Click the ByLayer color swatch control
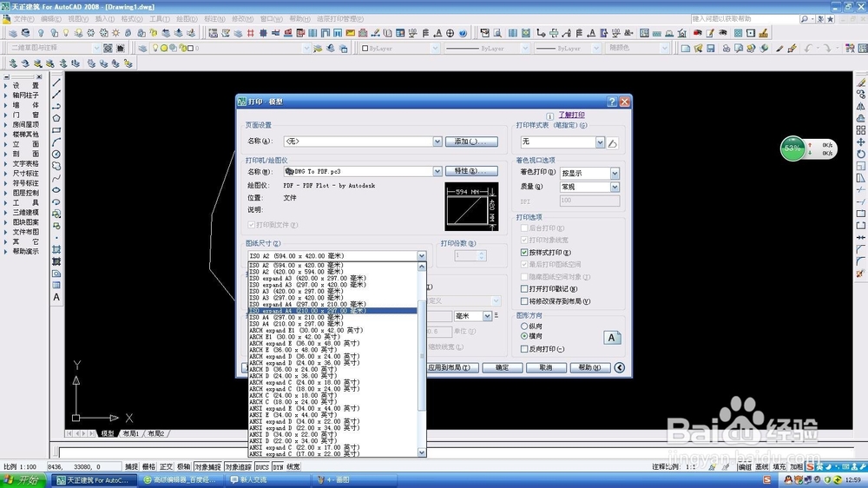This screenshot has width=868, height=488. pyautogui.click(x=399, y=48)
